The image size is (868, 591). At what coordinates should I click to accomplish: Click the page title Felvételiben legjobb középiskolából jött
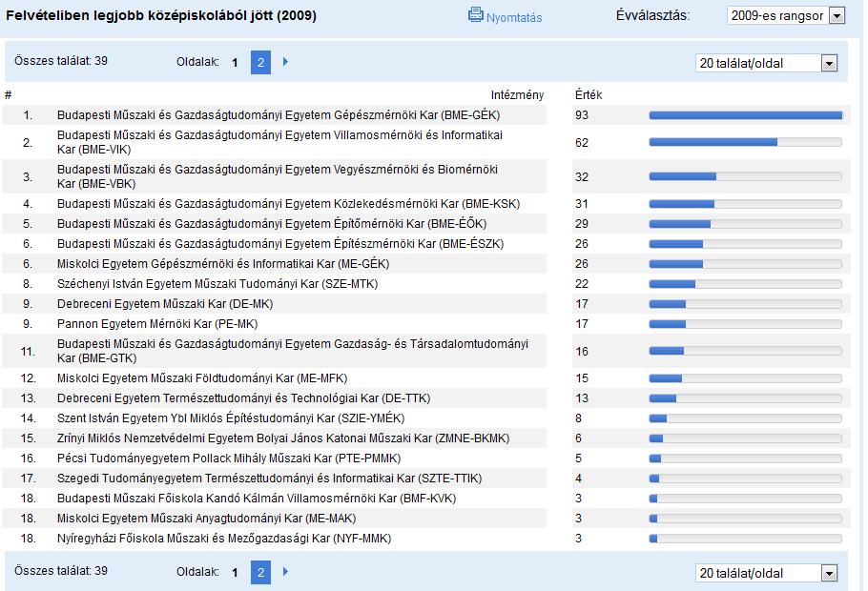161,15
